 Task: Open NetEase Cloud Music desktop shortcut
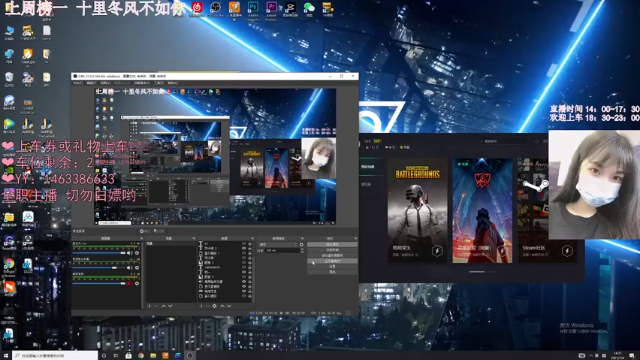click(x=197, y=7)
